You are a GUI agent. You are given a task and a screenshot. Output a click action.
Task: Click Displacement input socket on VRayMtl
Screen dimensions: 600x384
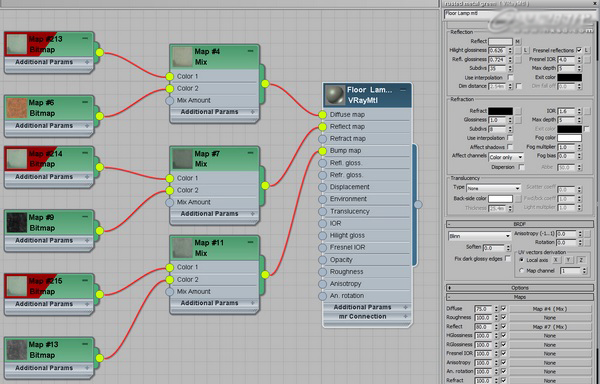[323, 187]
